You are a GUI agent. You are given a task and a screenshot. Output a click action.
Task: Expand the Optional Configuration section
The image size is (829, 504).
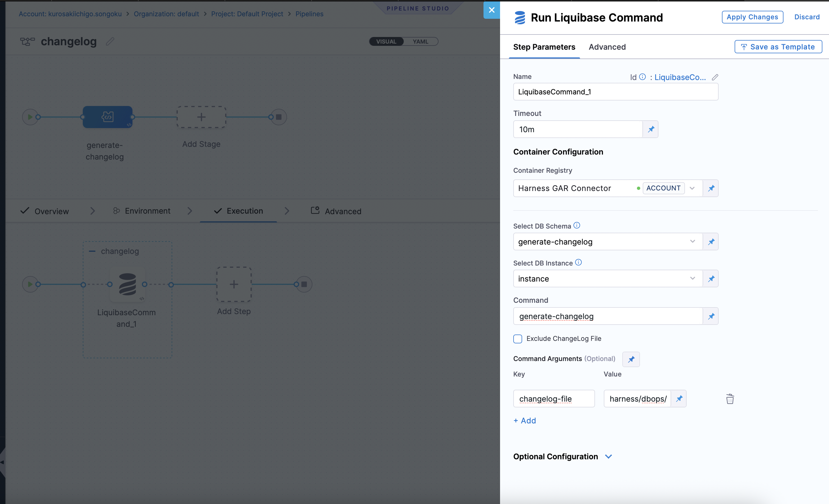coord(609,457)
